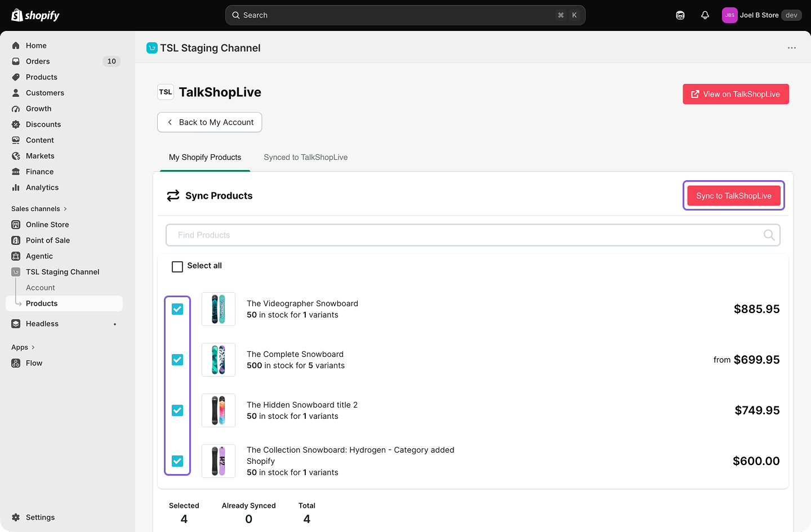Click the Online Store storefront icon
The width and height of the screenshot is (811, 532).
16,225
